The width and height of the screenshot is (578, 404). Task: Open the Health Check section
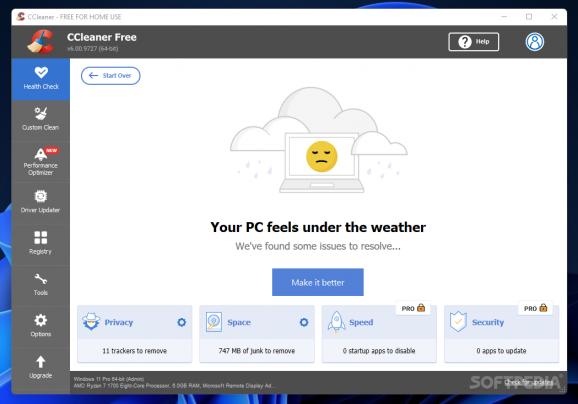pos(41,79)
